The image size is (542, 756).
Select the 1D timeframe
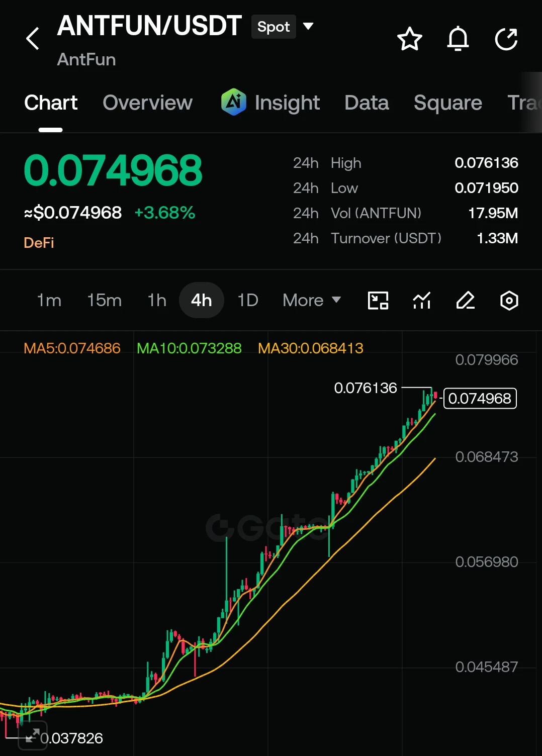(x=247, y=300)
